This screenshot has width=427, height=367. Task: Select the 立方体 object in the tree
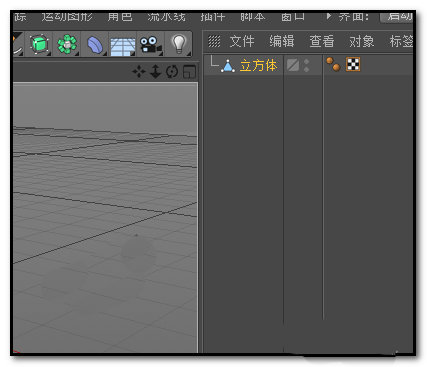(258, 65)
